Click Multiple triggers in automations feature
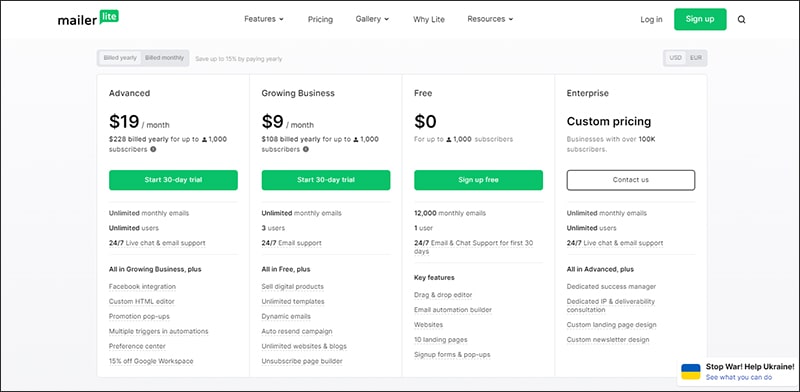This screenshot has width=800, height=392. pyautogui.click(x=158, y=331)
